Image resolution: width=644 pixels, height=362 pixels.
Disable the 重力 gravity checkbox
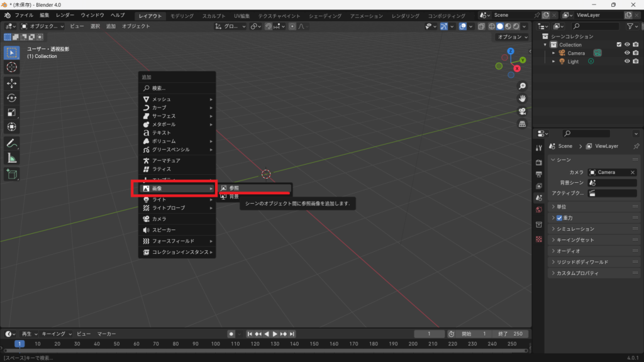pos(559,218)
